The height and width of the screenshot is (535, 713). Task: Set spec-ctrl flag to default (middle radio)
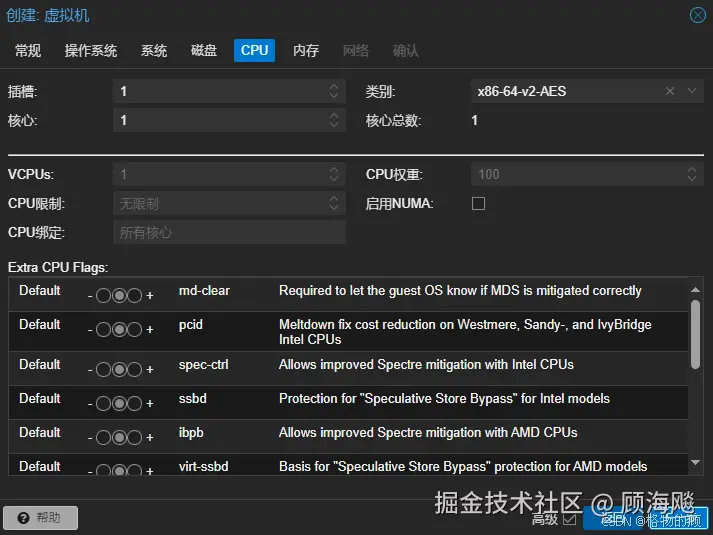[x=119, y=370]
